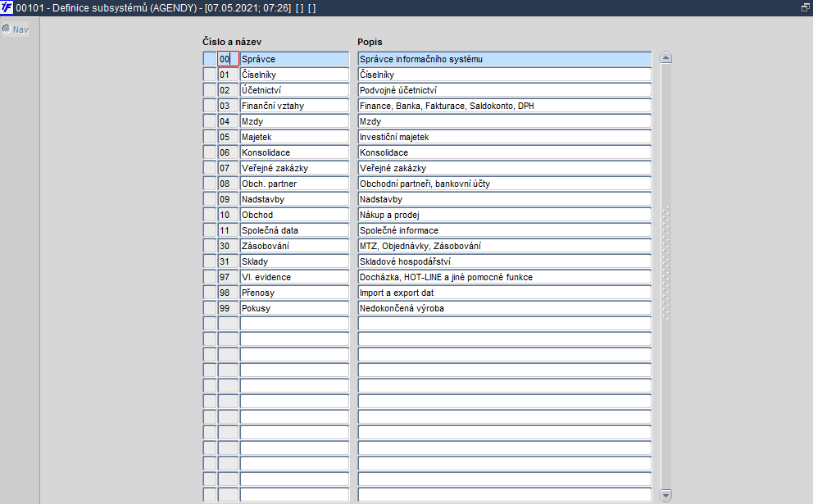
Task: Click description field Nedokončená výroba
Action: pyautogui.click(x=505, y=307)
